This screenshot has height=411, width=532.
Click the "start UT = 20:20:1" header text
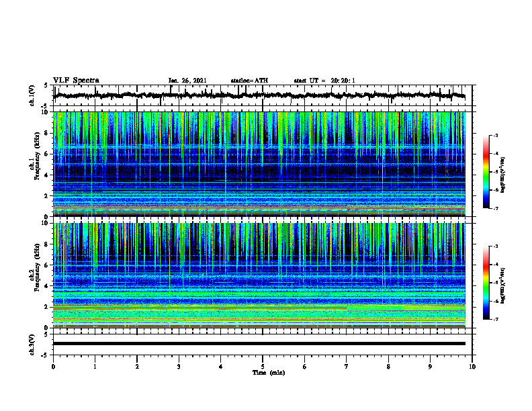tap(324, 81)
